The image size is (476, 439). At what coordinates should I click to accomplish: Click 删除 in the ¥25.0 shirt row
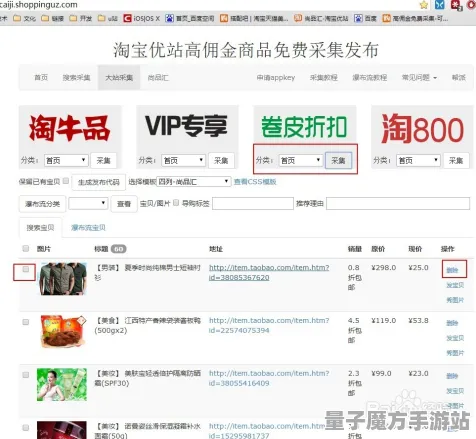pos(452,270)
